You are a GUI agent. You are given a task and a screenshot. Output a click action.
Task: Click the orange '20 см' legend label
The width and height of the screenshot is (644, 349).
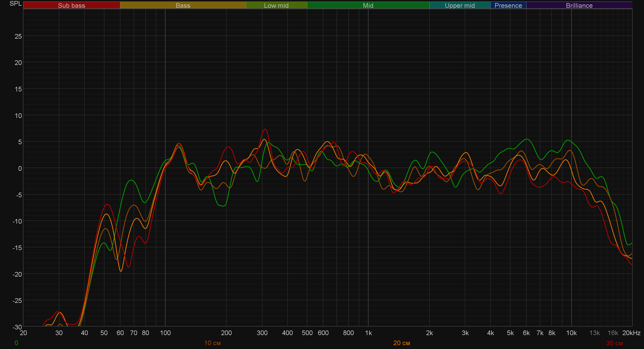401,343
